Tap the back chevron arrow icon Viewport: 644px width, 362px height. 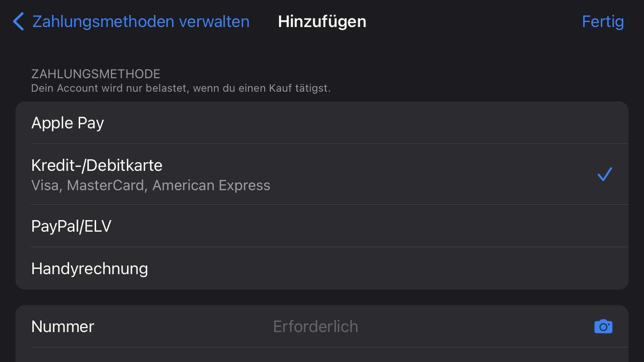[x=18, y=22]
